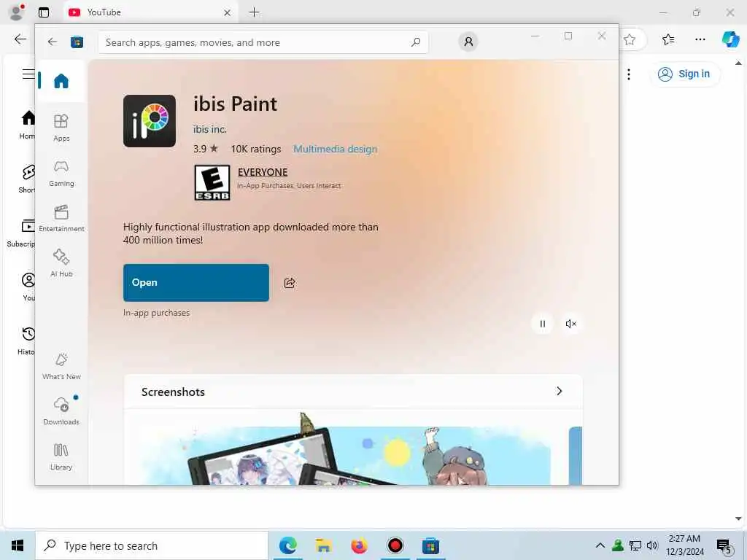Pause the ibis Paint trailer video
The image size is (747, 560).
542,324
